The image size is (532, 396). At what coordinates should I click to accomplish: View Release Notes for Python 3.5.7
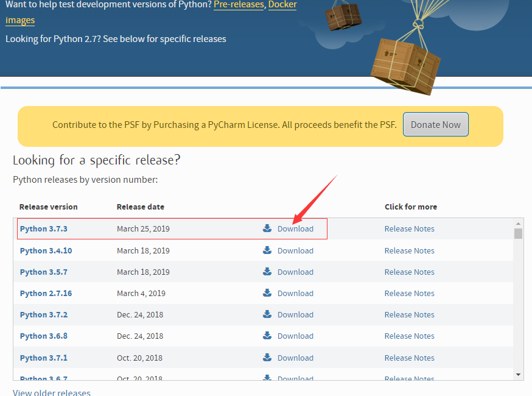410,272
